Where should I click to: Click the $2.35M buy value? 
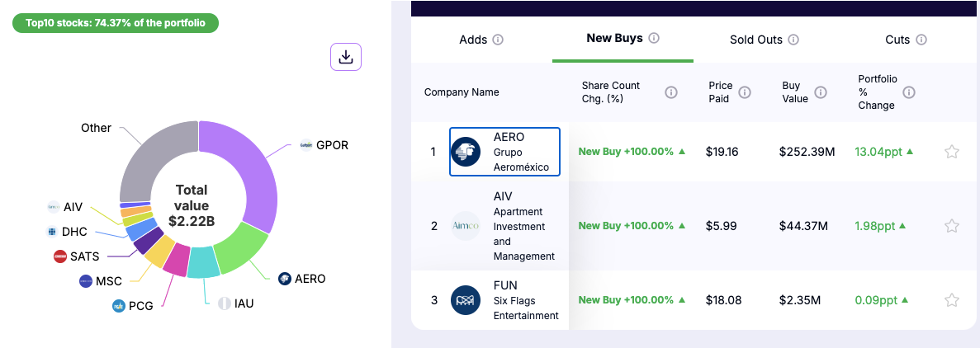pyautogui.click(x=800, y=300)
